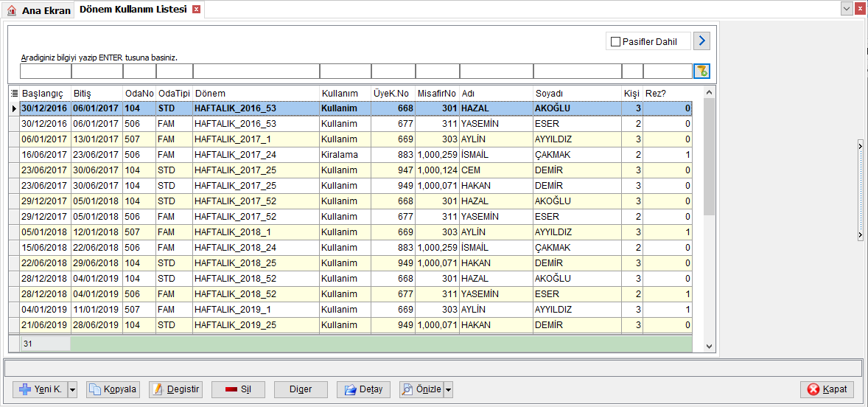
Task: Sort by the Dönem column header
Action: pos(256,94)
